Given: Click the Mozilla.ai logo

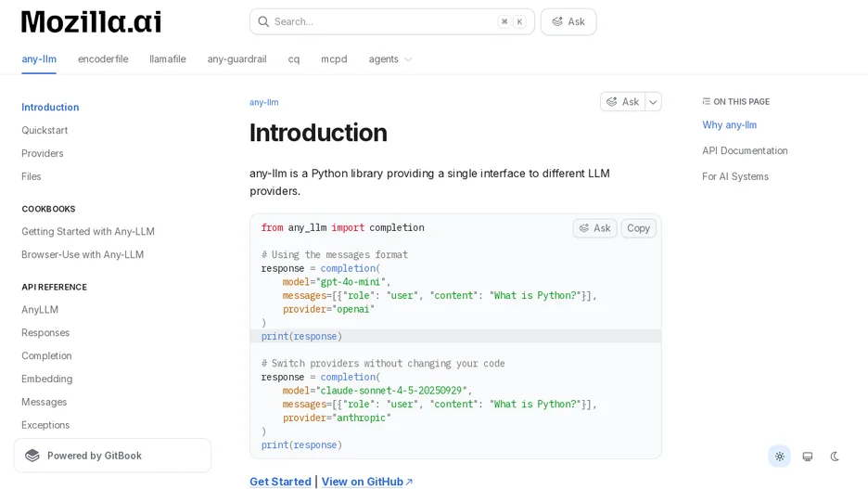Looking at the screenshot, I should (x=91, y=22).
